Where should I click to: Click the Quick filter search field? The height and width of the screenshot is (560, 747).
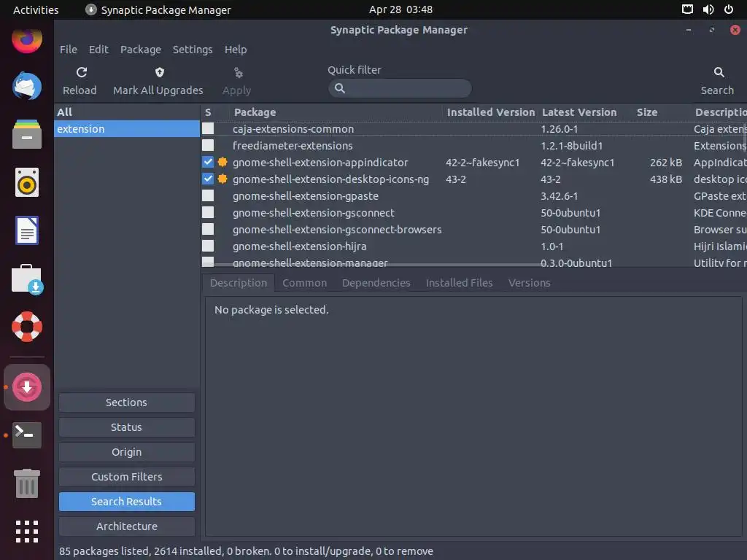pyautogui.click(x=400, y=88)
